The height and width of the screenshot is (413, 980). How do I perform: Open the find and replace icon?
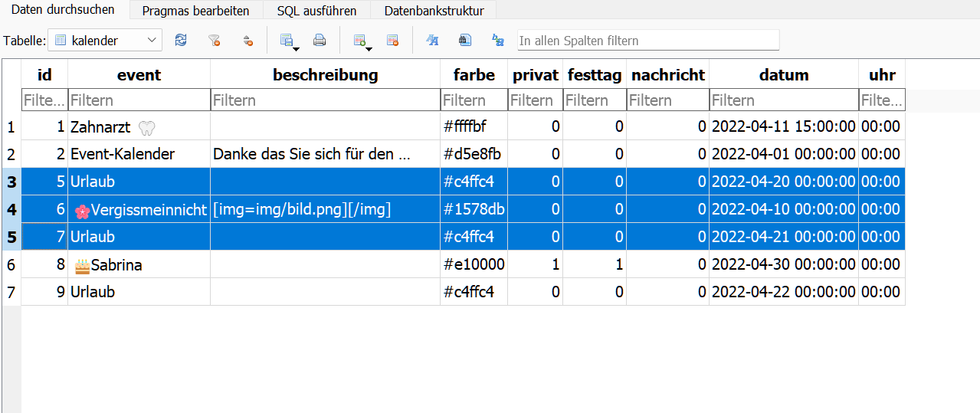click(x=498, y=41)
